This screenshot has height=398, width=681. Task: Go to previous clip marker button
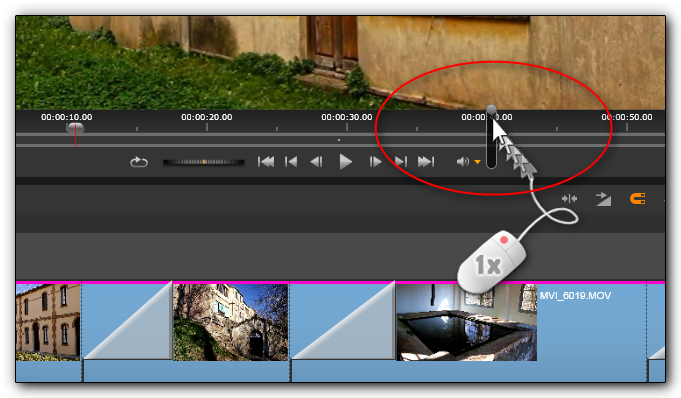pyautogui.click(x=291, y=162)
